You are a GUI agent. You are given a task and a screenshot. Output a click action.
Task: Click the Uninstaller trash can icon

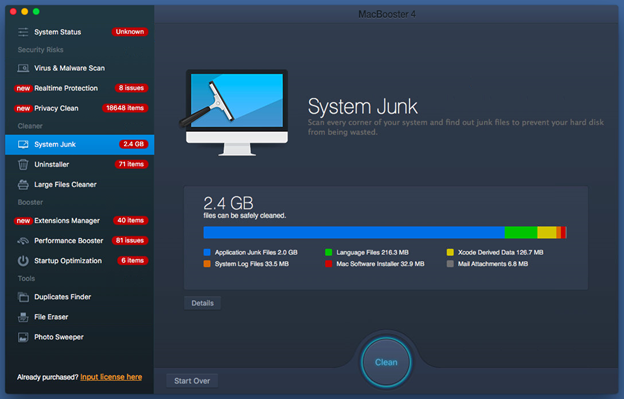tap(23, 164)
